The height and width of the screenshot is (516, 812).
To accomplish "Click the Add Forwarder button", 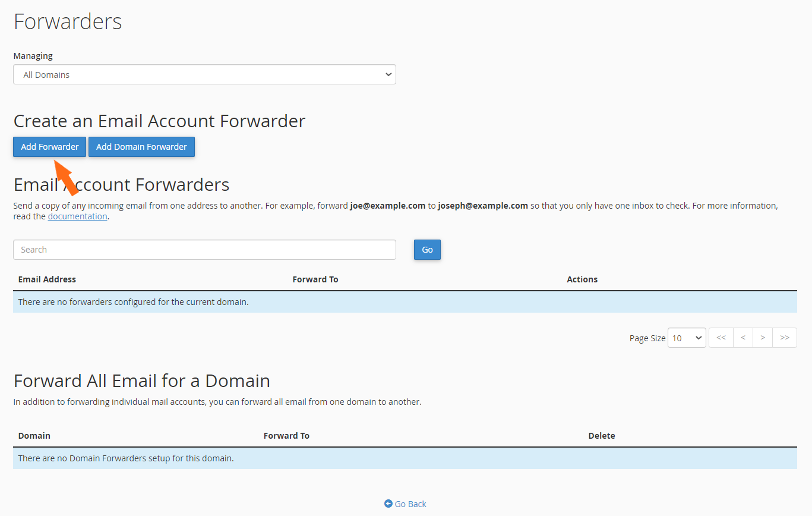I will click(x=49, y=146).
